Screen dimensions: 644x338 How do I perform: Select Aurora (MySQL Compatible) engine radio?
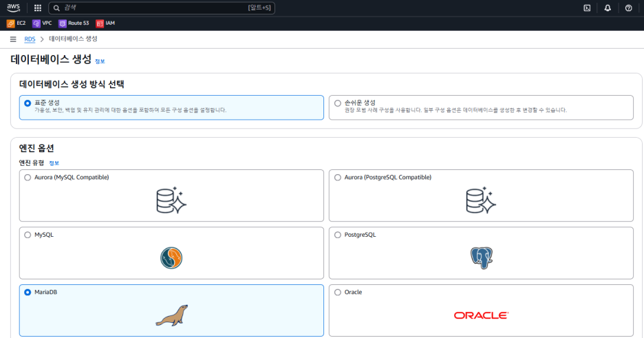tap(28, 178)
